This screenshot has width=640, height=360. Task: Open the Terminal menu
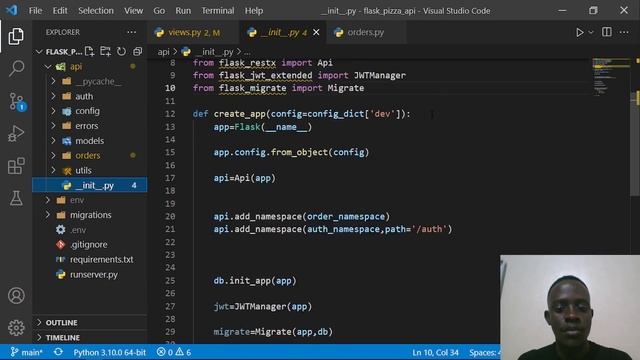click(218, 11)
